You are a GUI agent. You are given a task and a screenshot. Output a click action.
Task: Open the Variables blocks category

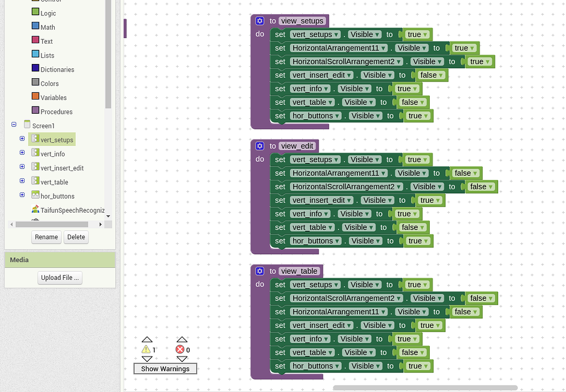coord(54,97)
